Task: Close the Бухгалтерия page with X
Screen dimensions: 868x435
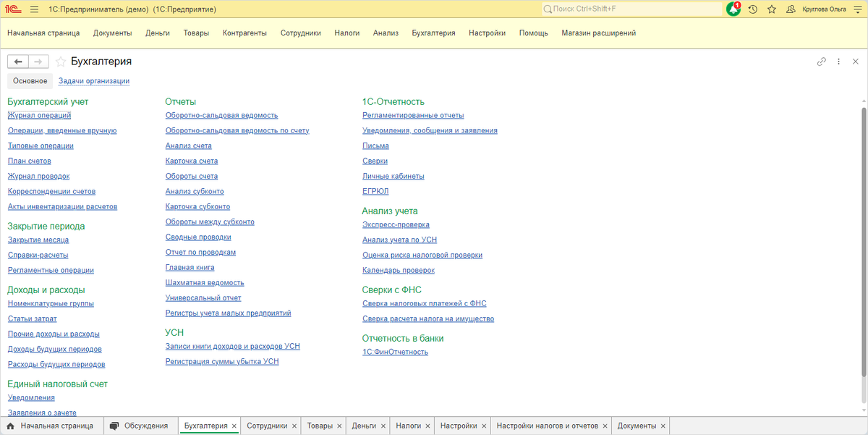Action: pos(856,62)
